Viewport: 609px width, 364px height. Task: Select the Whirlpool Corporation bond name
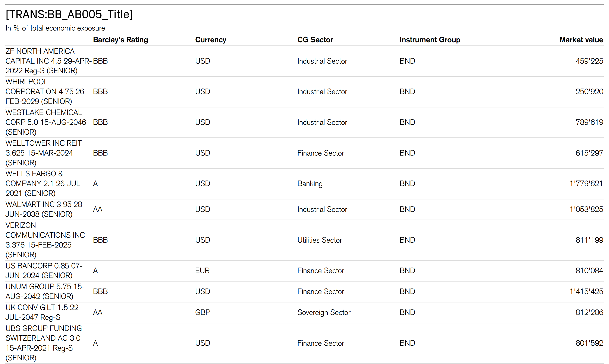tap(46, 92)
